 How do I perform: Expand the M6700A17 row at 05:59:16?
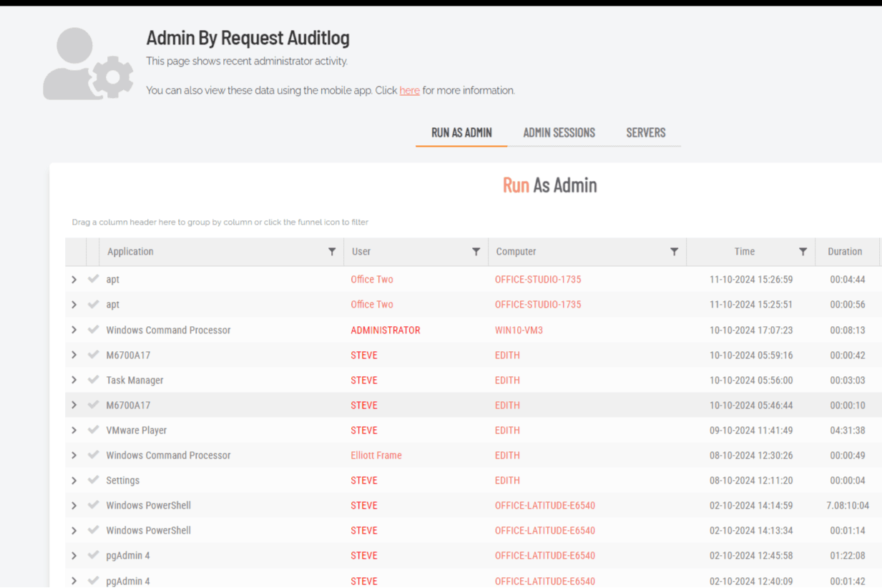click(74, 355)
